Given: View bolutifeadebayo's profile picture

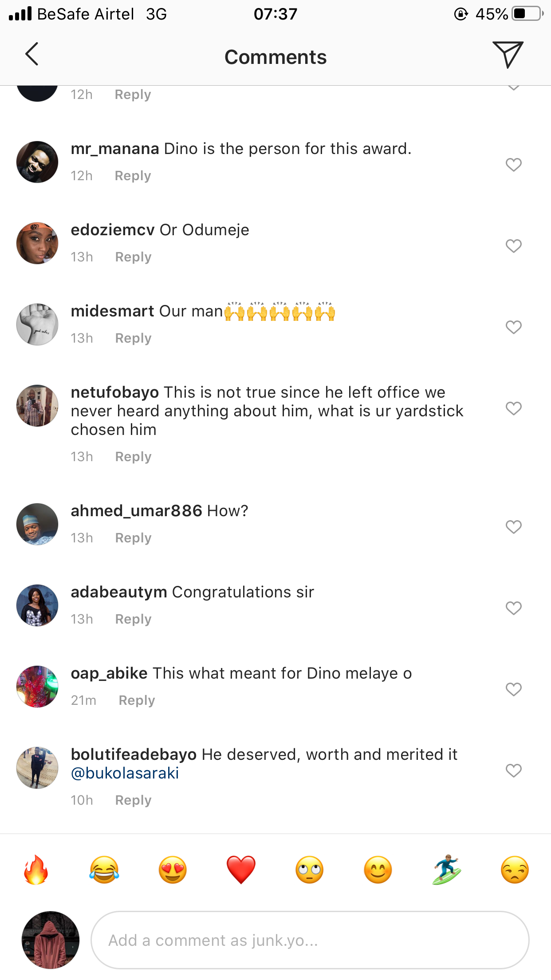Looking at the screenshot, I should tap(37, 768).
